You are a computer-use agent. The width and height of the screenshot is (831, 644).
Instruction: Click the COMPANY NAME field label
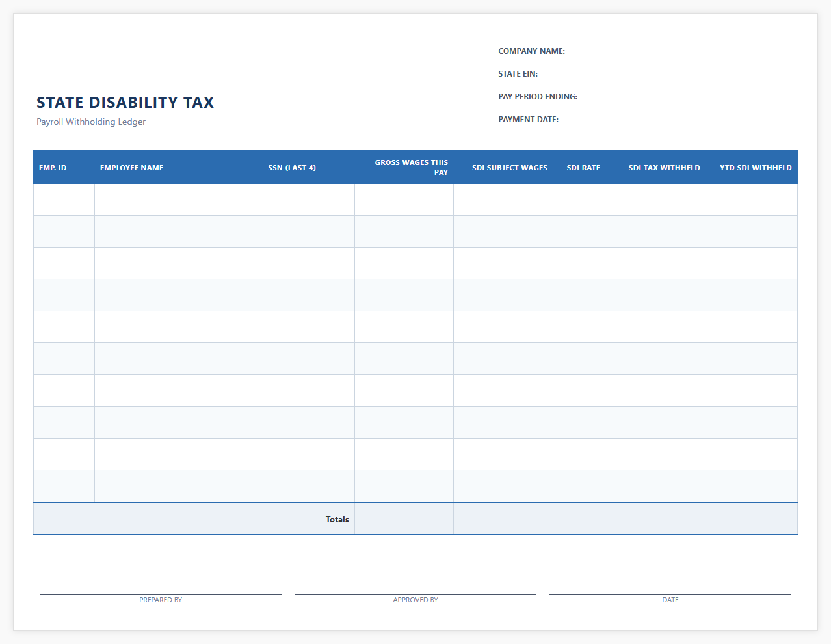click(531, 51)
